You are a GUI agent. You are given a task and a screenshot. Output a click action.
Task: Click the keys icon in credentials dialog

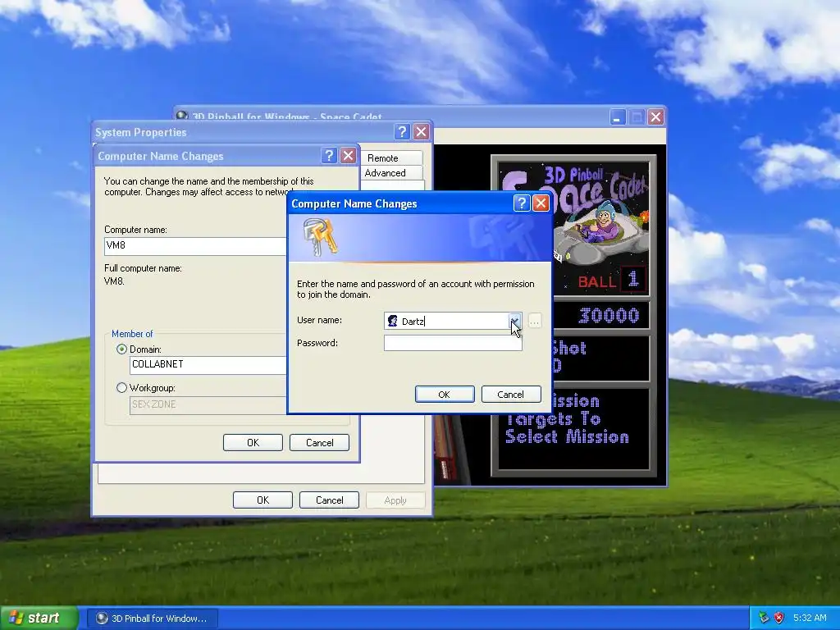[x=320, y=236]
